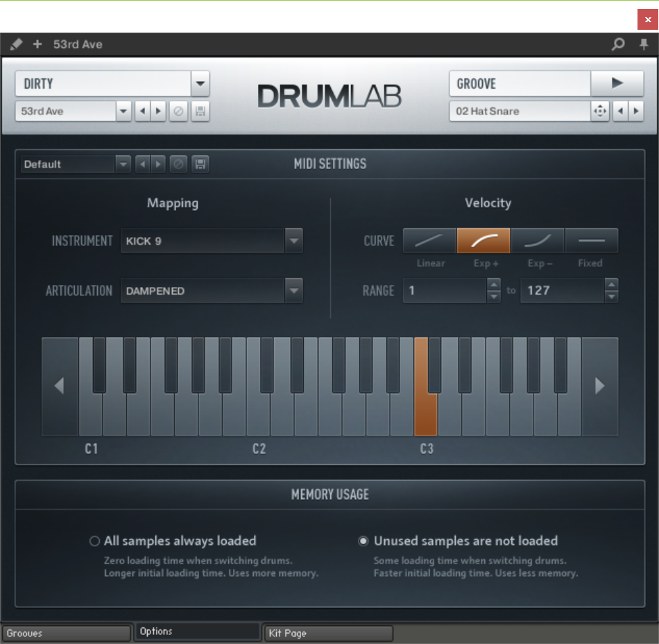This screenshot has width=659, height=644.
Task: Switch to the Kit Page tab
Action: (x=328, y=633)
